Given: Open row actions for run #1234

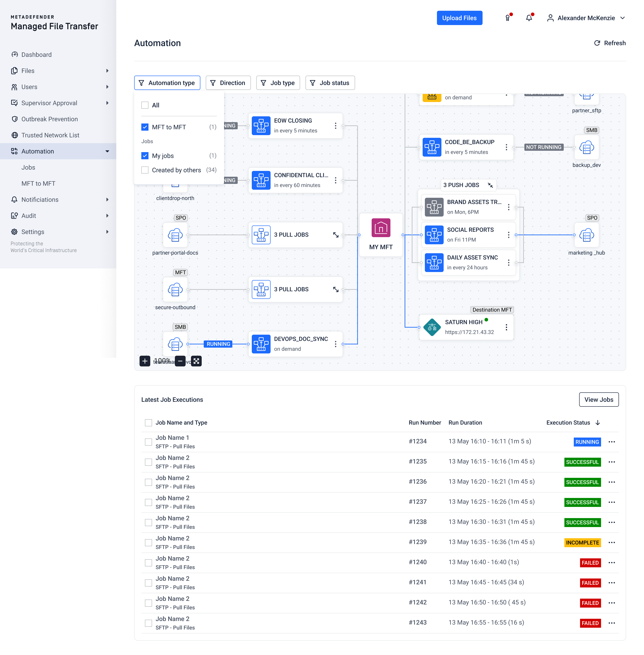Looking at the screenshot, I should coord(612,442).
